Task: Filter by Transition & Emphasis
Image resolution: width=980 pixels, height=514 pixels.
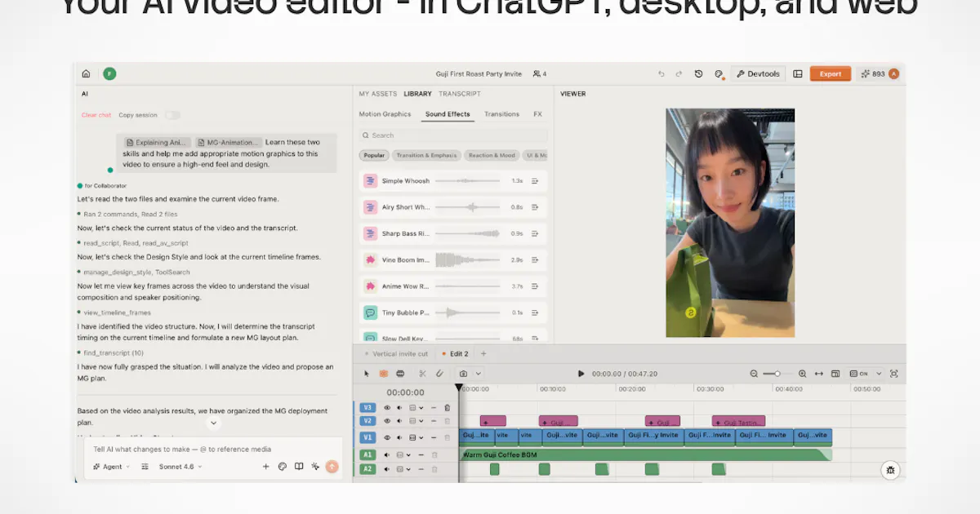Action: [426, 155]
